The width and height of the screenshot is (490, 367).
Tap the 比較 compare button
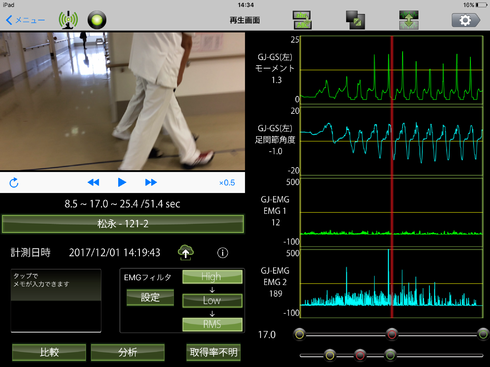pyautogui.click(x=49, y=352)
